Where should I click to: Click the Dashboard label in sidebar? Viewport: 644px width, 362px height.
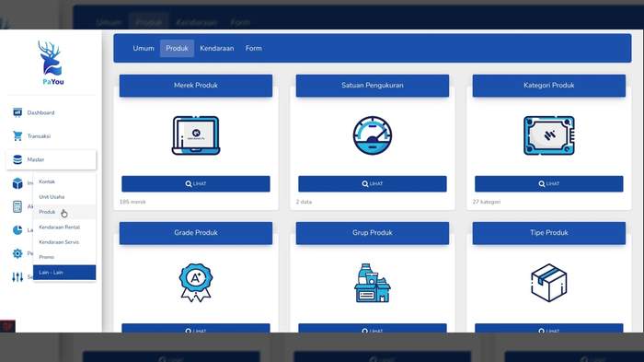[x=40, y=112]
